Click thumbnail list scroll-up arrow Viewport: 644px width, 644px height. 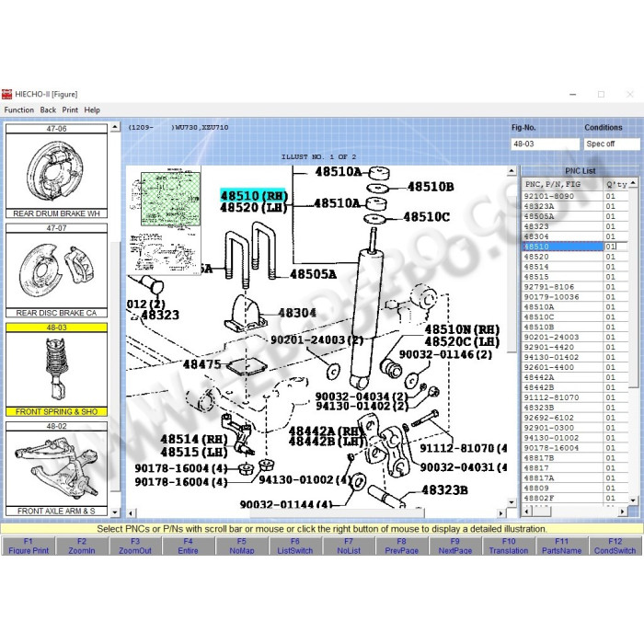click(115, 127)
